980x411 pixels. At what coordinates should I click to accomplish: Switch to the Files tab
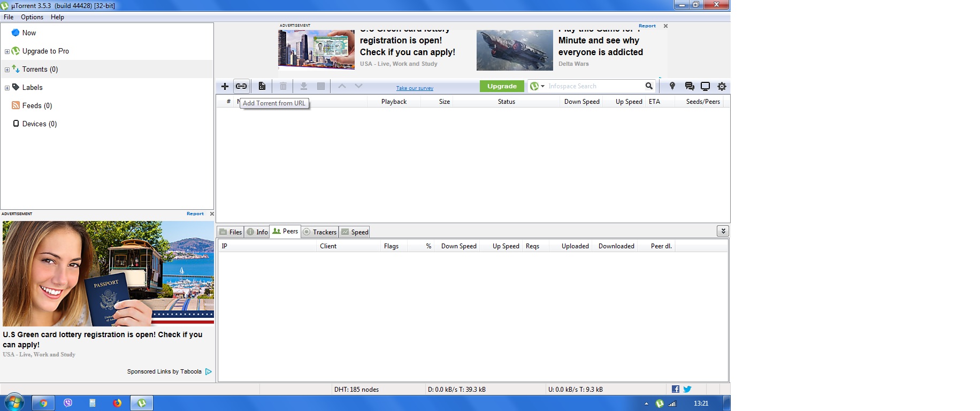click(x=231, y=232)
